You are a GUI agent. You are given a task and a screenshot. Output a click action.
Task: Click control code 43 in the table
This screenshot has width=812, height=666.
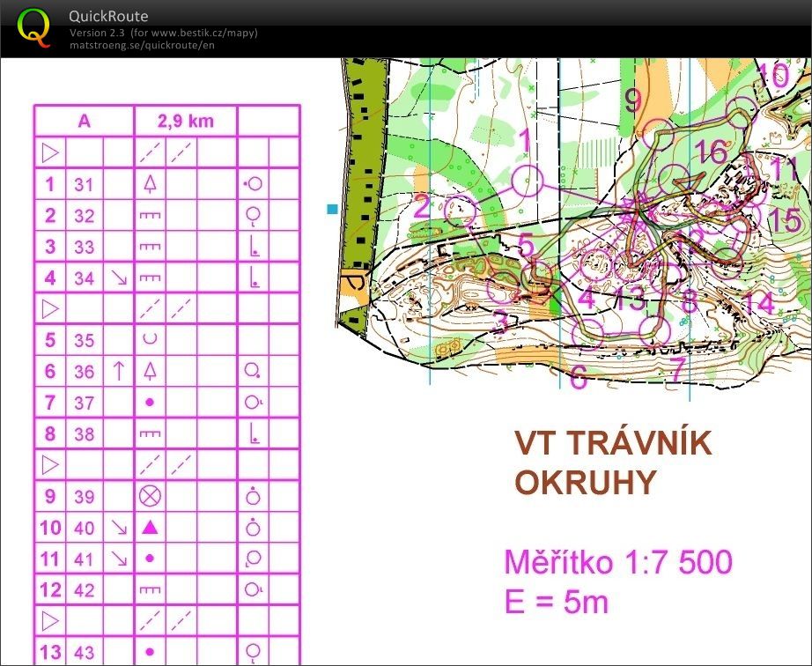point(84,653)
